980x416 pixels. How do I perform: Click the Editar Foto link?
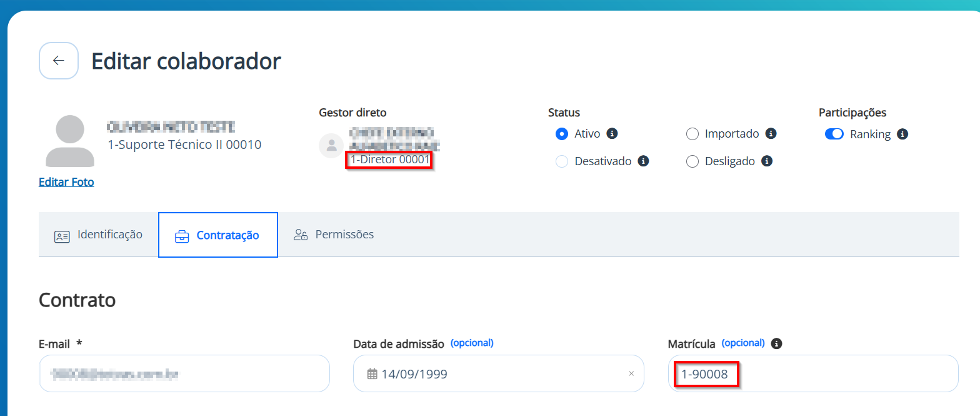coord(66,183)
